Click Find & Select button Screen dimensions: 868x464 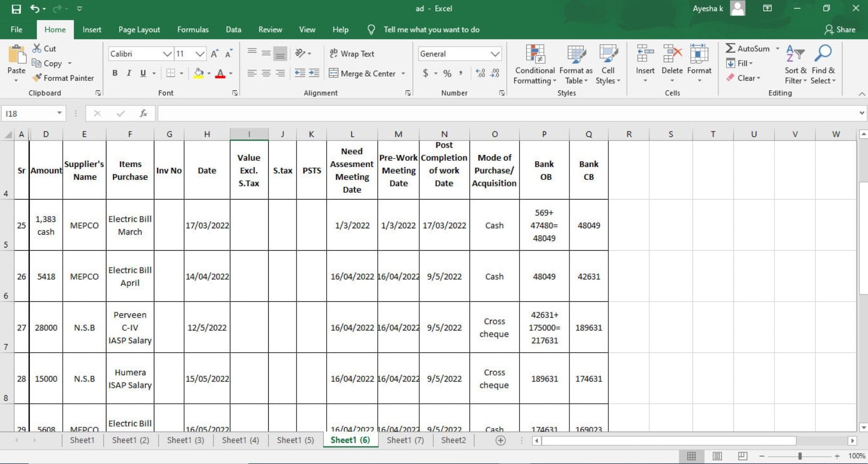point(823,64)
